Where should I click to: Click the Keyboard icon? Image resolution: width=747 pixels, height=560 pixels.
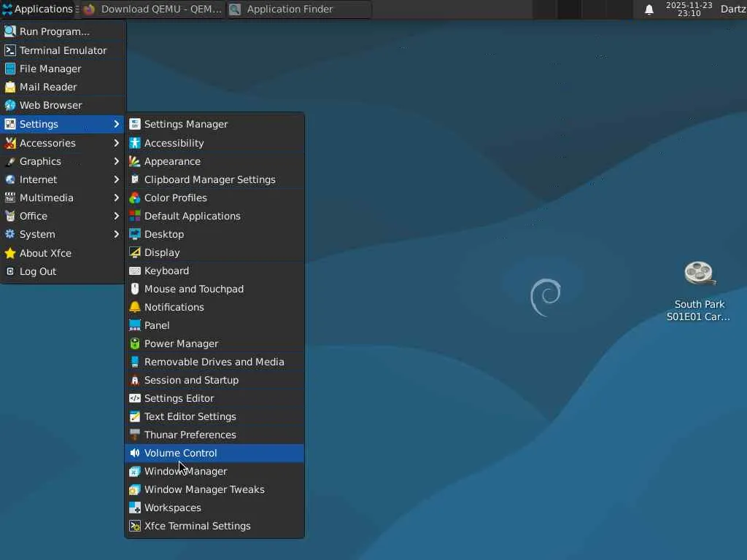(135, 271)
